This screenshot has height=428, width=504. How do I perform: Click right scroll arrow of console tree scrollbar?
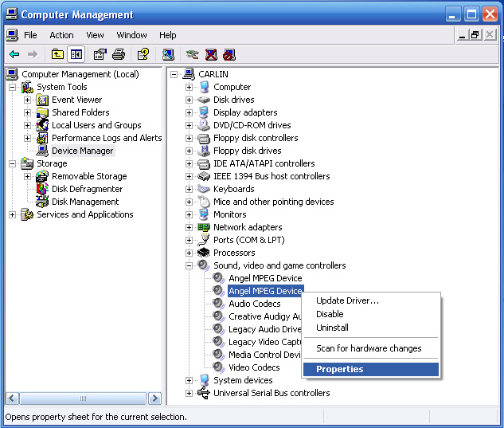click(x=155, y=399)
